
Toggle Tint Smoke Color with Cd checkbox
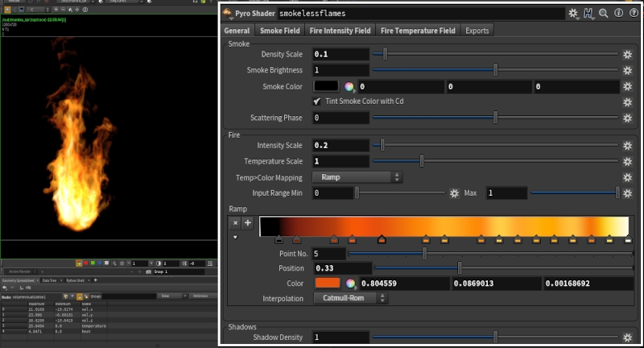click(x=317, y=101)
